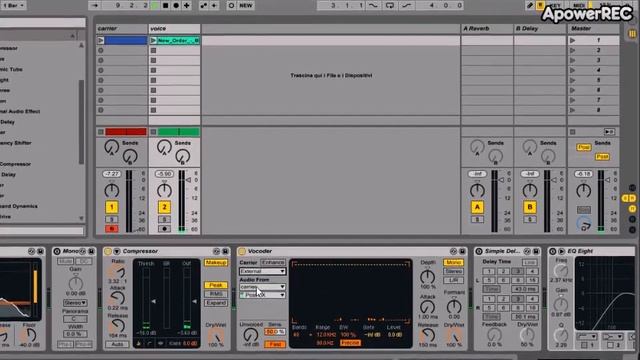The height and width of the screenshot is (360, 640).
Task: Open EQ Eight filter 1 type dropdown
Action: pyautogui.click(x=587, y=337)
